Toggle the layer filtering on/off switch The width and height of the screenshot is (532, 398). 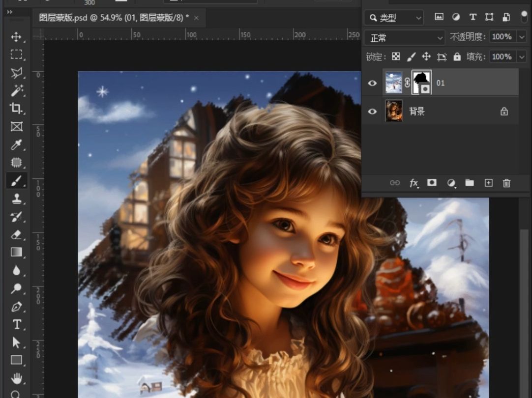click(x=524, y=17)
